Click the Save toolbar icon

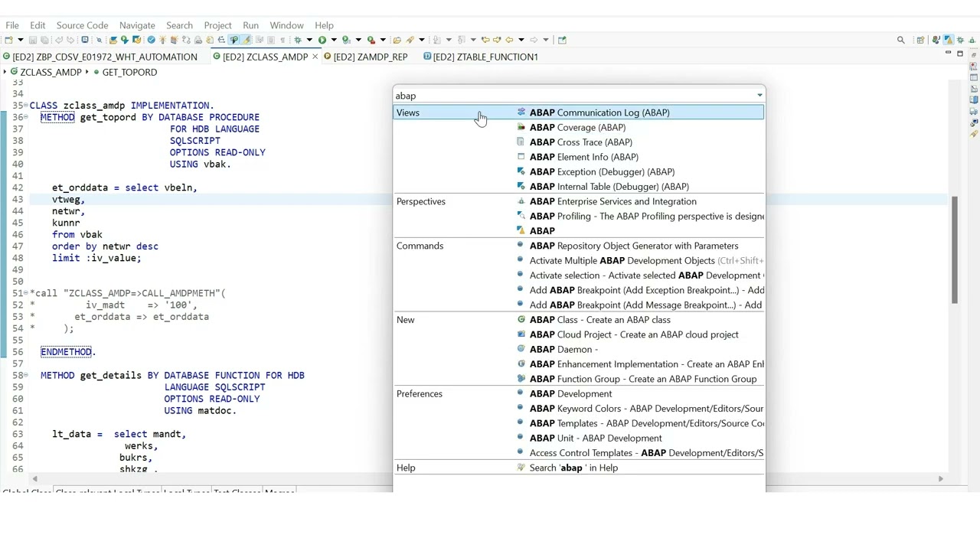(x=32, y=40)
